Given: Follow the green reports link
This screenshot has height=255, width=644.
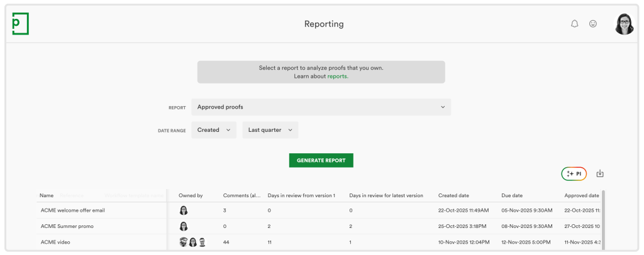Looking at the screenshot, I should coord(338,76).
